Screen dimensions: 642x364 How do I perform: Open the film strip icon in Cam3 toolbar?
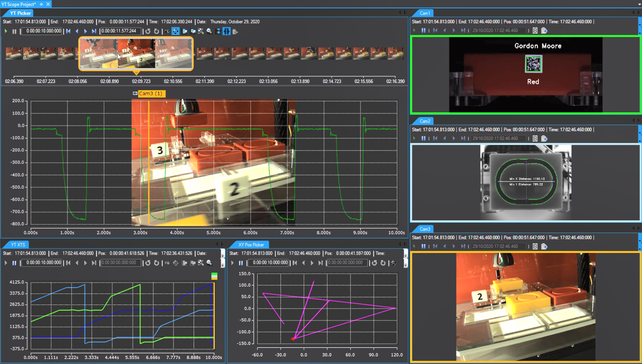(535, 246)
